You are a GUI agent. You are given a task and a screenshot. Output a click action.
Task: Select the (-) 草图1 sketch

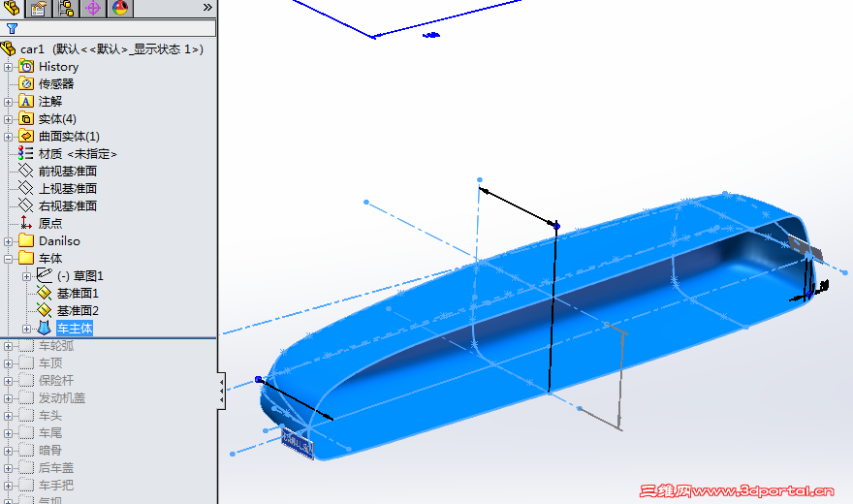tap(79, 275)
